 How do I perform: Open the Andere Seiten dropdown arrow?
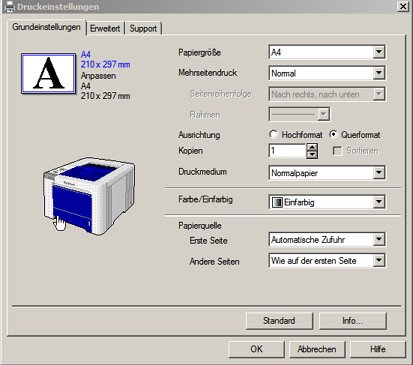[379, 260]
